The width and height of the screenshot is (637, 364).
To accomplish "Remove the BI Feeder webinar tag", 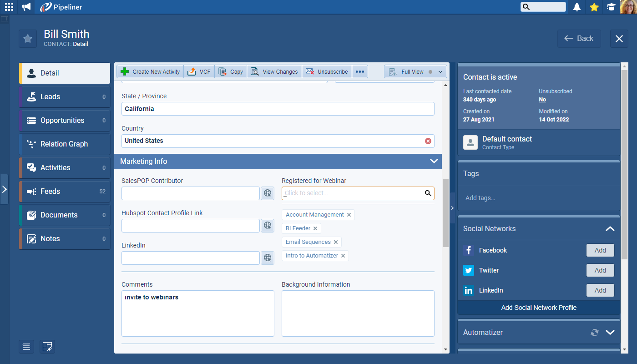I will 315,228.
